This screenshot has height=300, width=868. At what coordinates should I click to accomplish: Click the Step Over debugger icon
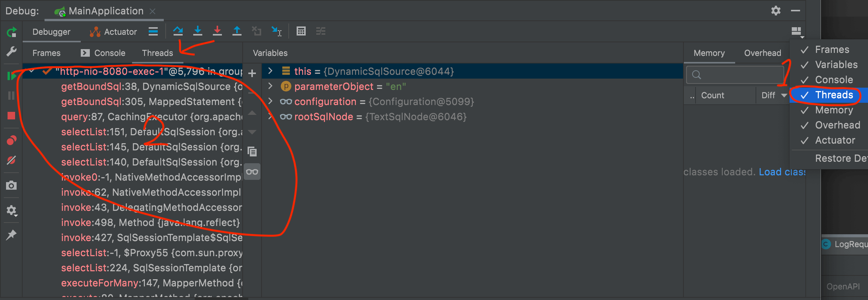(x=178, y=31)
